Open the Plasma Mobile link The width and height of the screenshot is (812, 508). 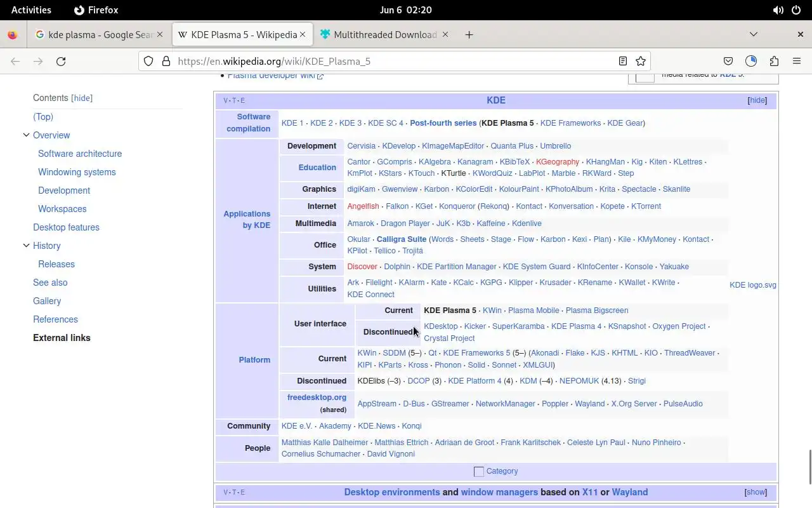point(534,311)
